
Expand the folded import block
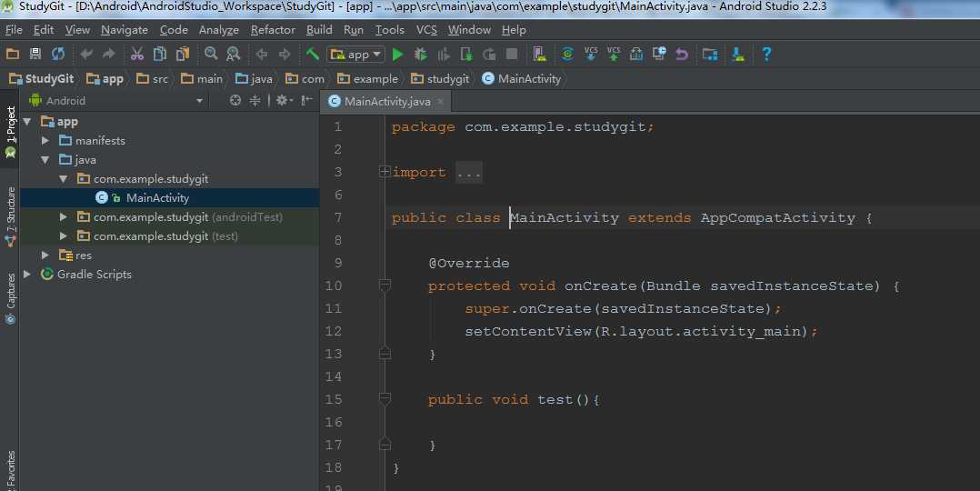coord(385,171)
